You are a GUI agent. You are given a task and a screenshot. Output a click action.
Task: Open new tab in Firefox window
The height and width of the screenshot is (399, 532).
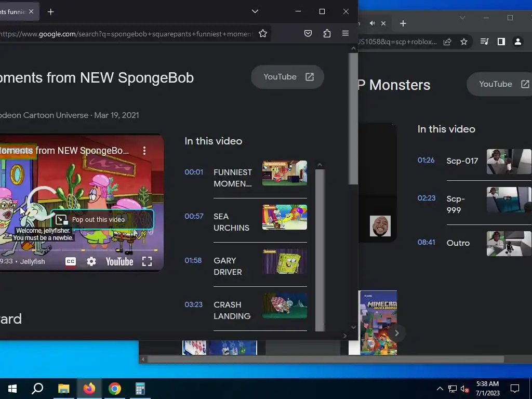pos(50,12)
